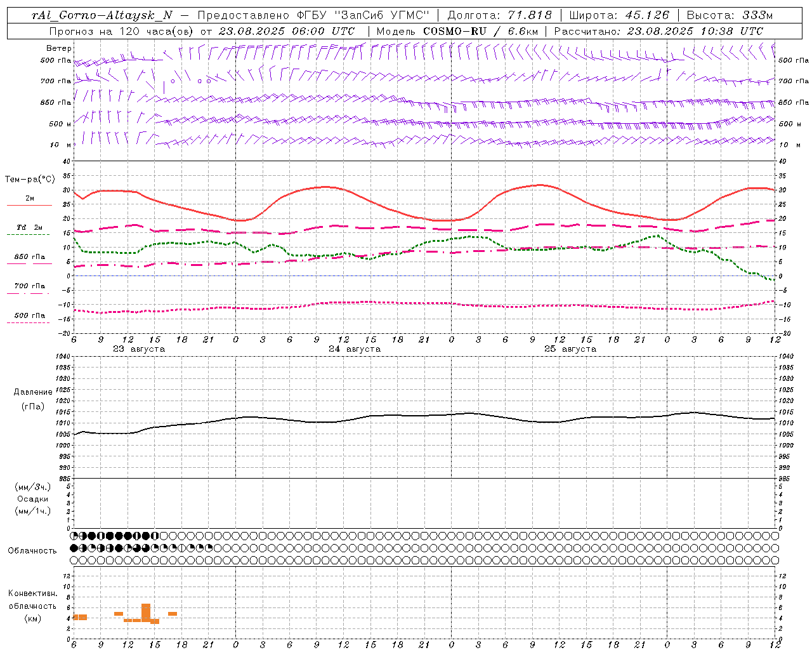Click the red solid line sample under the 2м legend label
Image resolution: width=812 pixels, height=650 pixels.
29,206
